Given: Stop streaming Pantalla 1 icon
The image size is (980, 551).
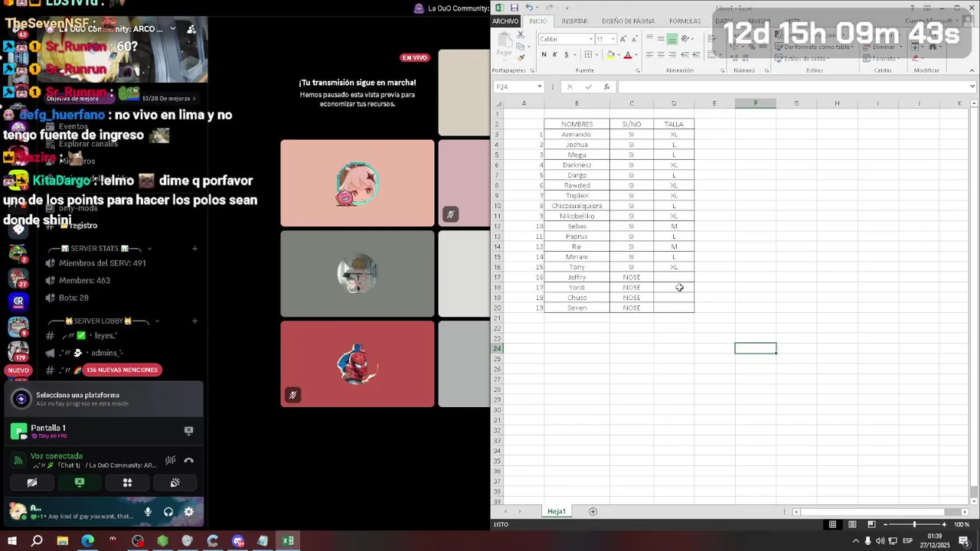Looking at the screenshot, I should (x=188, y=431).
